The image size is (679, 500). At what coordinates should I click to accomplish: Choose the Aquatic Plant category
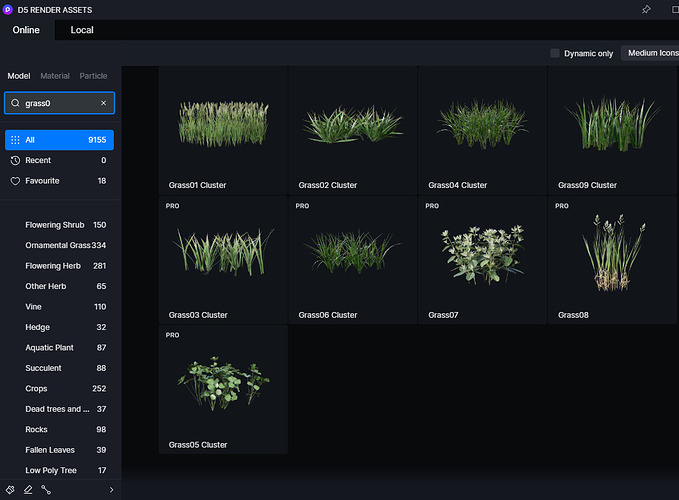tap(51, 347)
